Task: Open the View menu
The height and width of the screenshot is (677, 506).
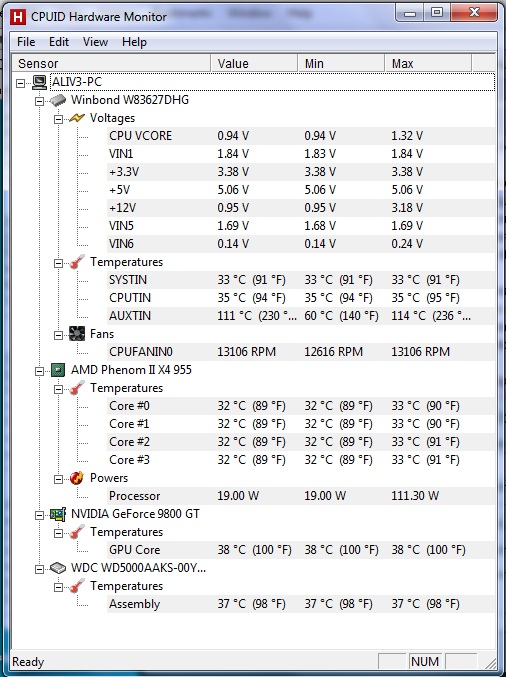Action: click(95, 42)
